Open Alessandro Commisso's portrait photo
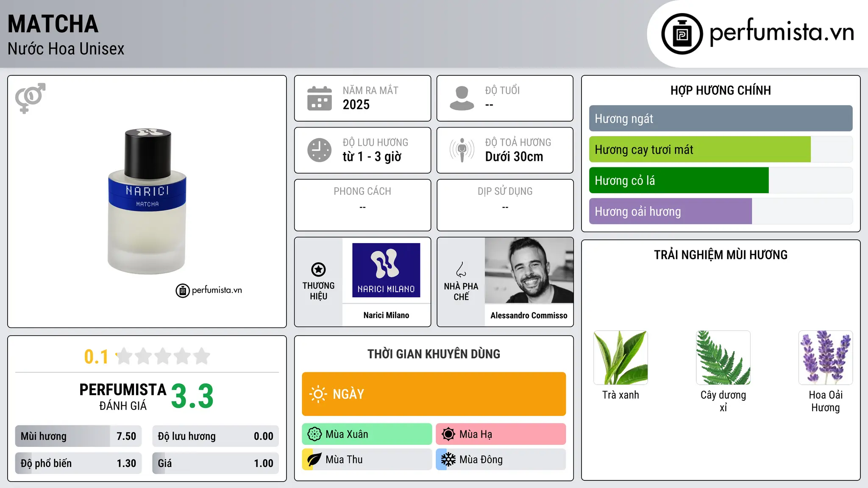 (x=529, y=270)
